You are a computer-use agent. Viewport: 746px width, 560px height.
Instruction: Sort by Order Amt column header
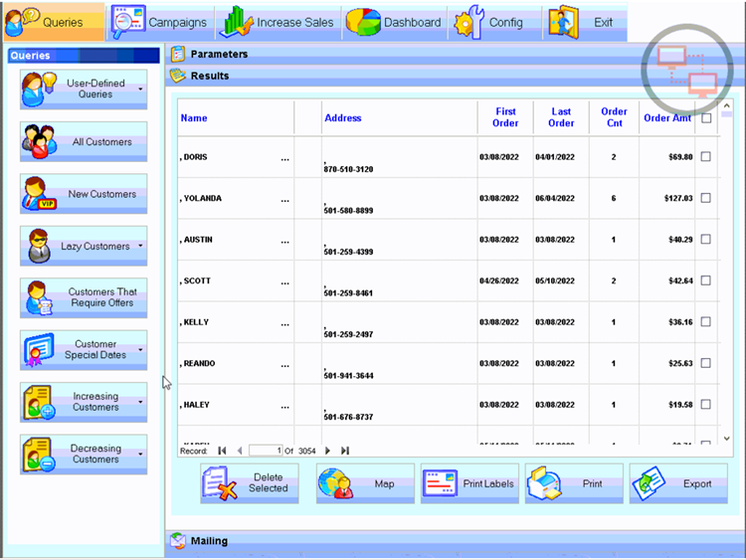pos(667,118)
